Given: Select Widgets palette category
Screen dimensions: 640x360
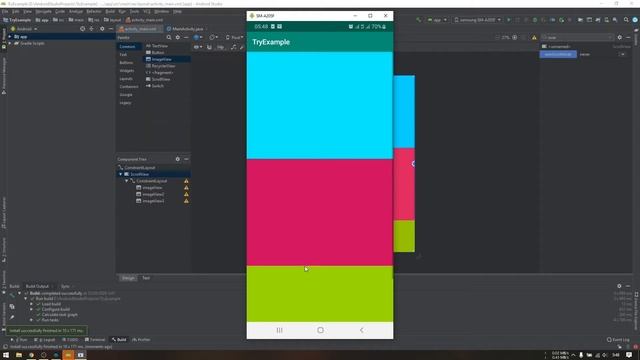Looking at the screenshot, I should pyautogui.click(x=127, y=71).
